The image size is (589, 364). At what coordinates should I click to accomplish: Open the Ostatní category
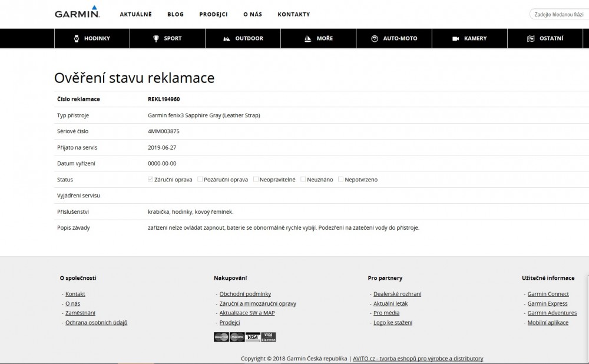pos(545,38)
